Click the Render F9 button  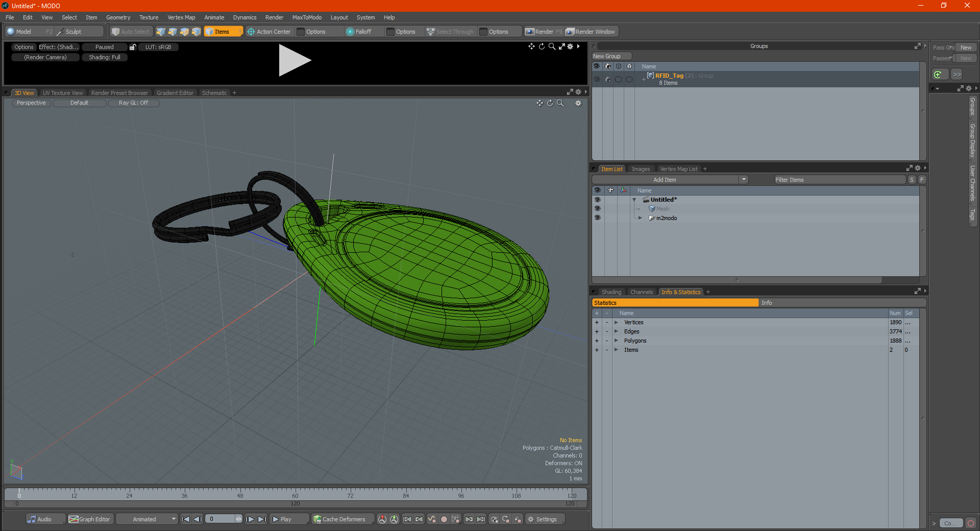544,32
